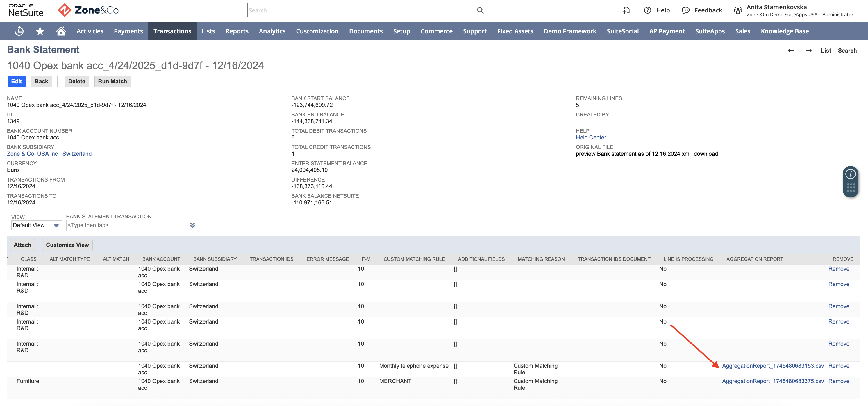
Task: Open the Anita Stamenkovska user menu
Action: click(800, 10)
